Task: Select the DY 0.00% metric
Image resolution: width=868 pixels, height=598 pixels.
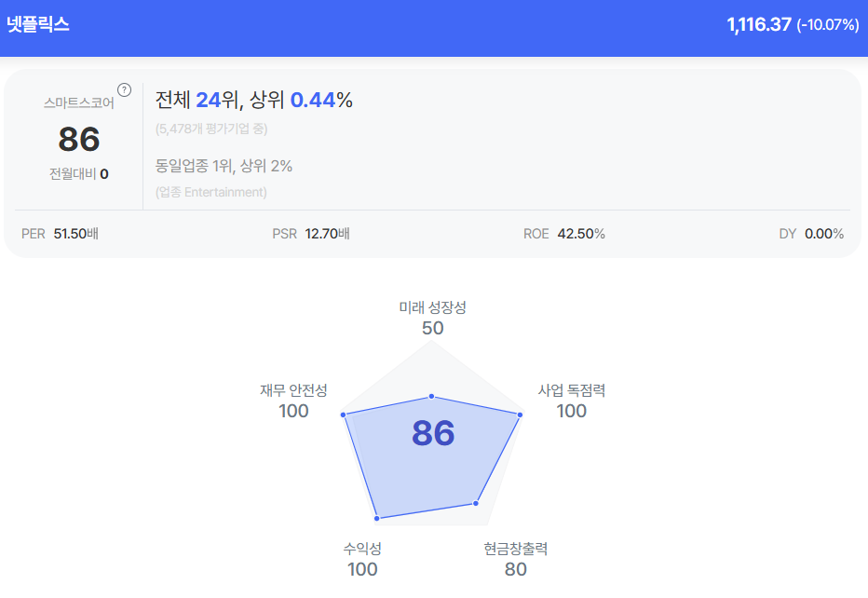Action: coord(811,234)
